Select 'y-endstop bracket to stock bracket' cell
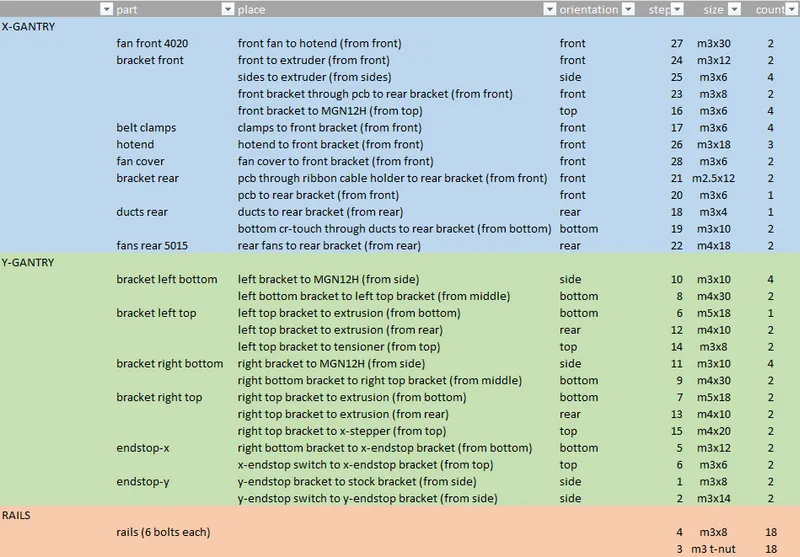The width and height of the screenshot is (800, 557). 357,482
